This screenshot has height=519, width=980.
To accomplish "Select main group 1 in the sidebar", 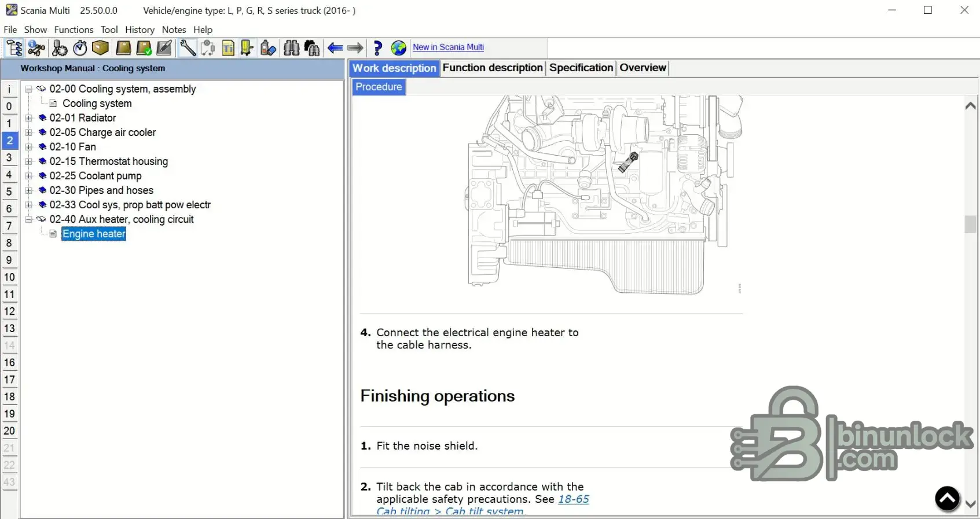I will (9, 123).
